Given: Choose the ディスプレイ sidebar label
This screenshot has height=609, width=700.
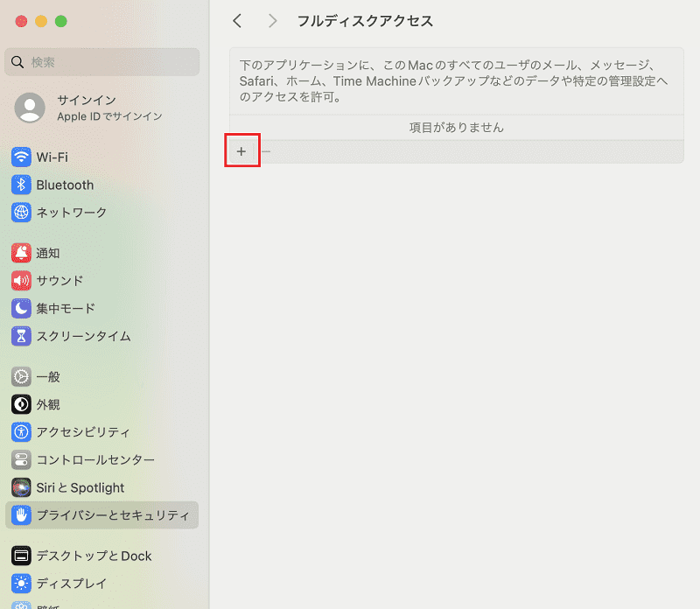Looking at the screenshot, I should [x=72, y=584].
